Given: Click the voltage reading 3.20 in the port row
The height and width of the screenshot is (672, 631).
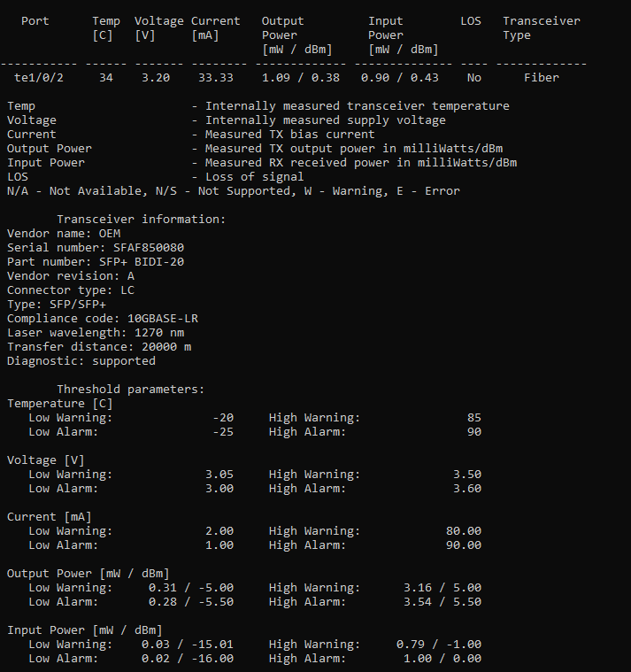Looking at the screenshot, I should pyautogui.click(x=156, y=78).
